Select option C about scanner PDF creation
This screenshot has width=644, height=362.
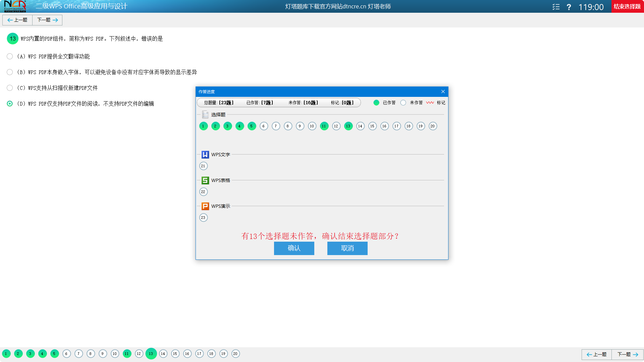10,88
